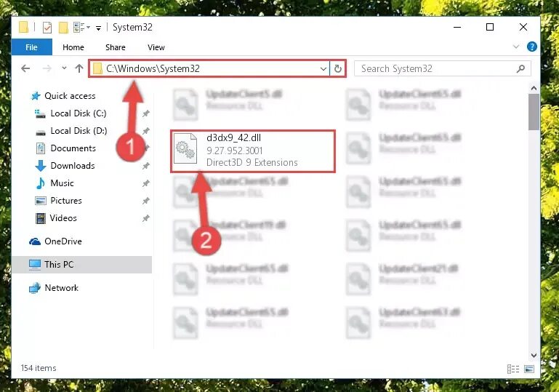The image size is (559, 392).
Task: Click the Music note icon
Action: [40, 183]
